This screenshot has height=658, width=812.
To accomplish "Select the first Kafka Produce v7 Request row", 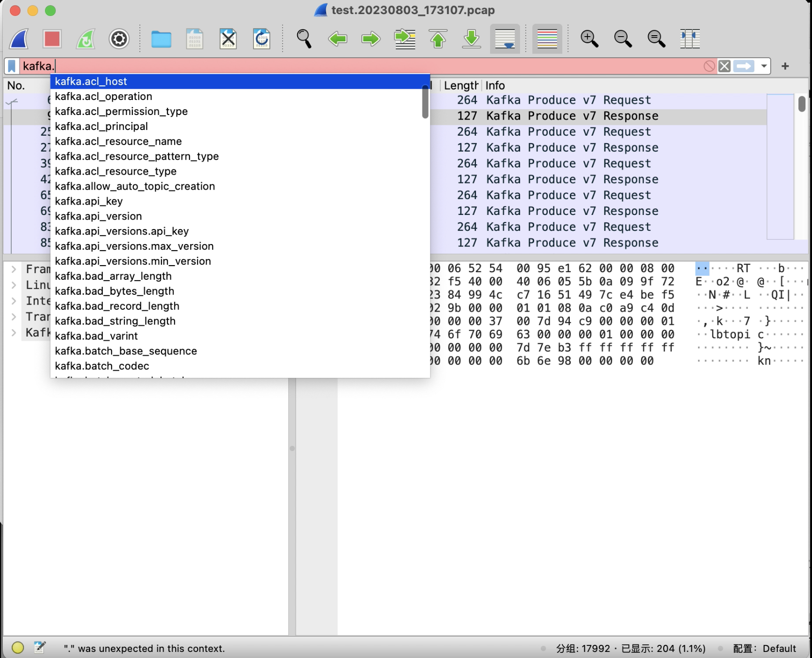I will [x=598, y=100].
